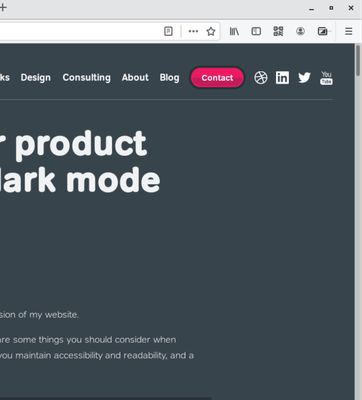The width and height of the screenshot is (362, 400).
Task: Open the Consulting nav link
Action: [x=87, y=78]
